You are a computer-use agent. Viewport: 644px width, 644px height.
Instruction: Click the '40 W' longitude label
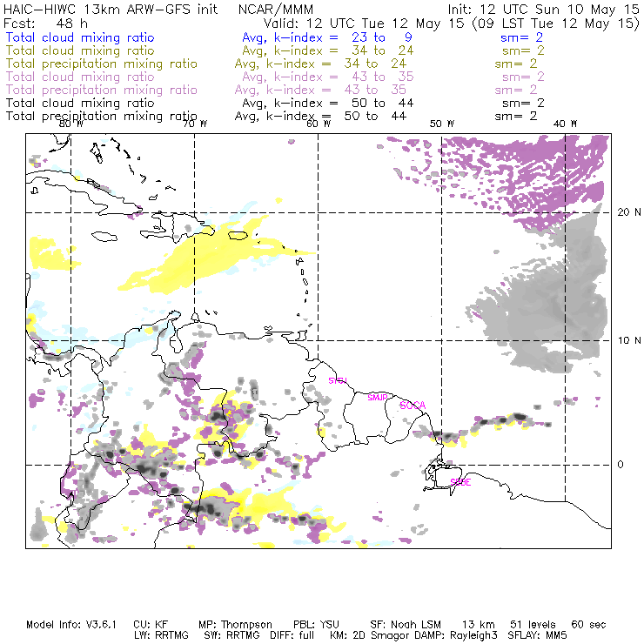[565, 124]
